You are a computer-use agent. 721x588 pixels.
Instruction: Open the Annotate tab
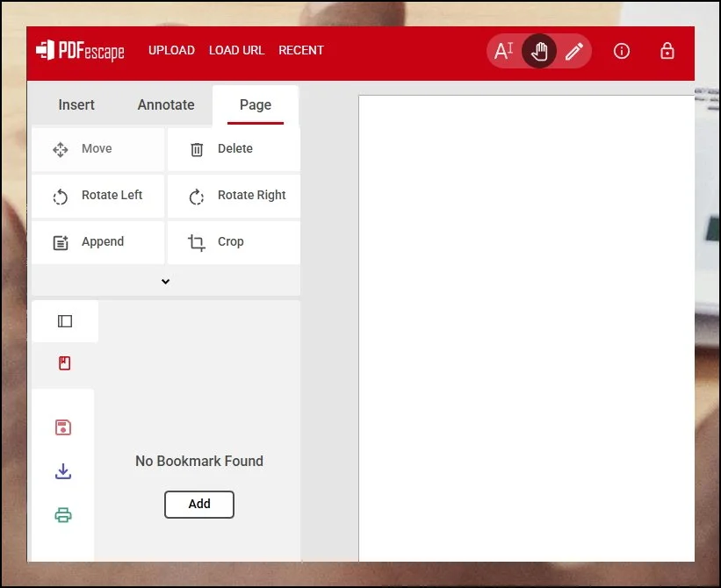166,104
